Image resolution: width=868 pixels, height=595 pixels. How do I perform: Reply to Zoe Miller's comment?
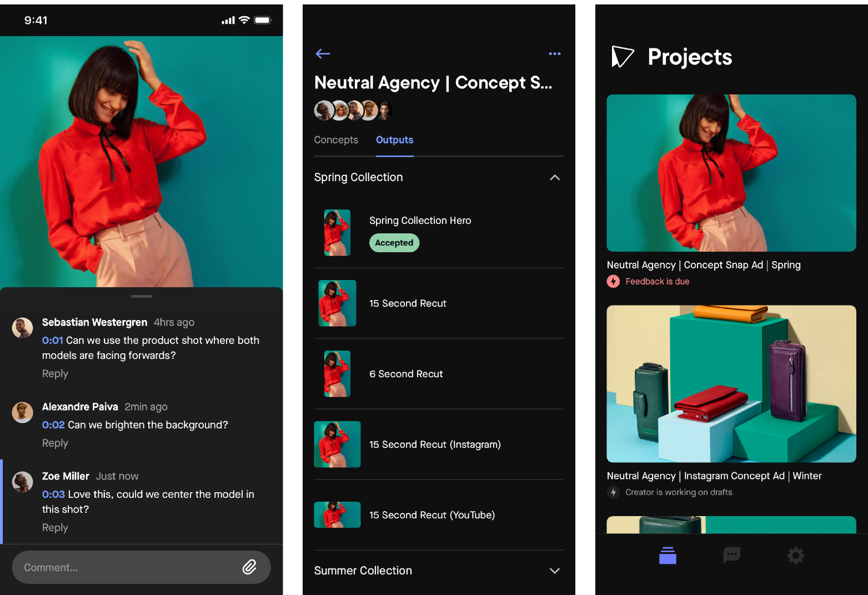tap(55, 527)
